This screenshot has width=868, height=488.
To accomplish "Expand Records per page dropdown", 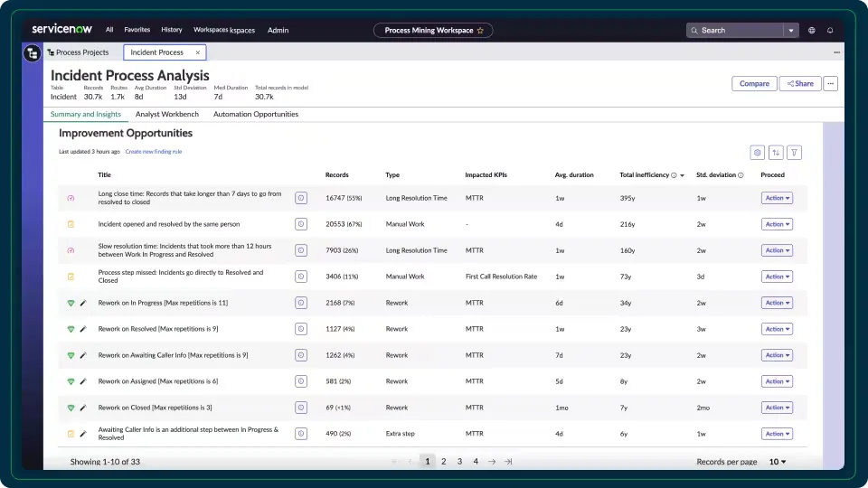I will pyautogui.click(x=777, y=462).
